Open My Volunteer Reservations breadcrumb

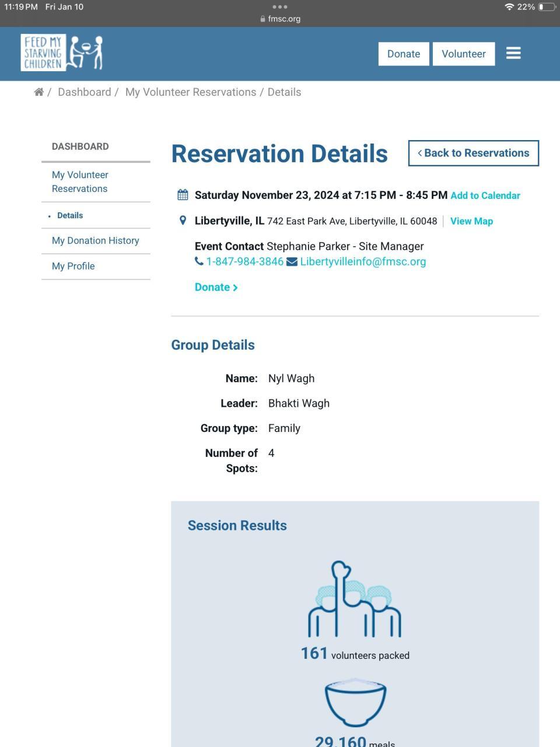pos(190,92)
